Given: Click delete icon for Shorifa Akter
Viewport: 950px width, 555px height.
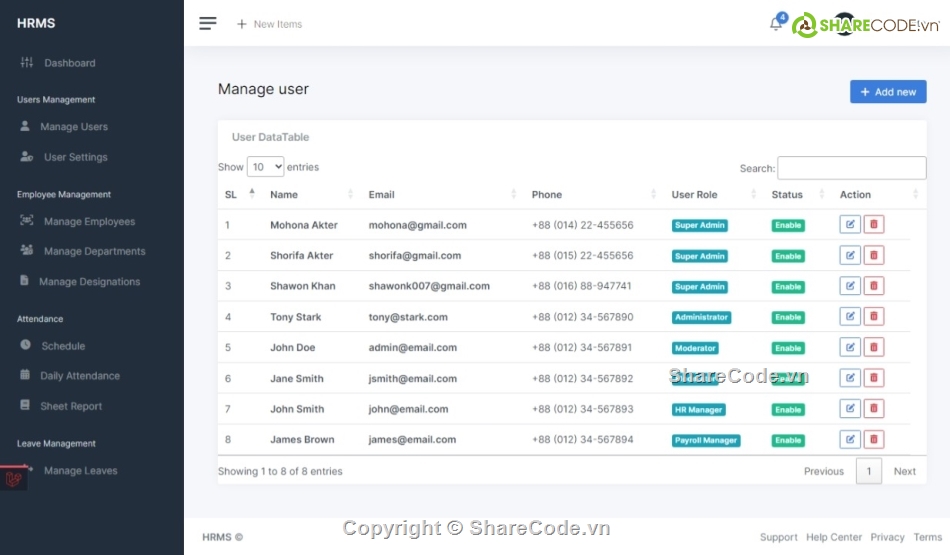Looking at the screenshot, I should 874,256.
